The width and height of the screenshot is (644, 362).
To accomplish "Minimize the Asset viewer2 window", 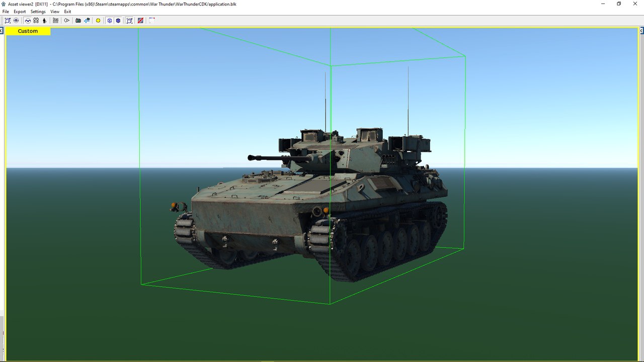I will [x=603, y=4].
